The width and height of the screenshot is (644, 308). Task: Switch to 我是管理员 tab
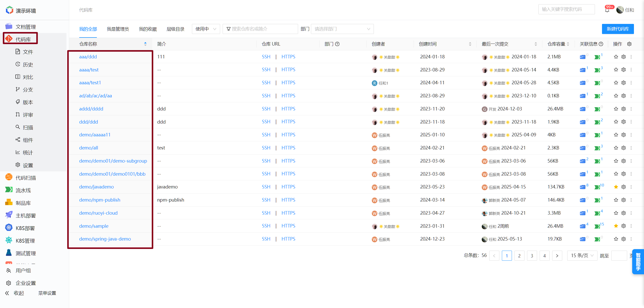[x=118, y=29]
